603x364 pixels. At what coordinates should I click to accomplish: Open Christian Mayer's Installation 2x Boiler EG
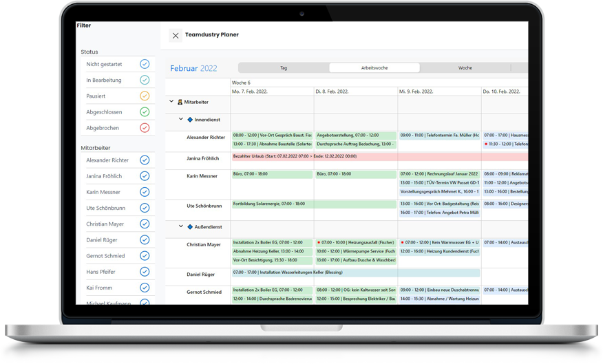273,242
